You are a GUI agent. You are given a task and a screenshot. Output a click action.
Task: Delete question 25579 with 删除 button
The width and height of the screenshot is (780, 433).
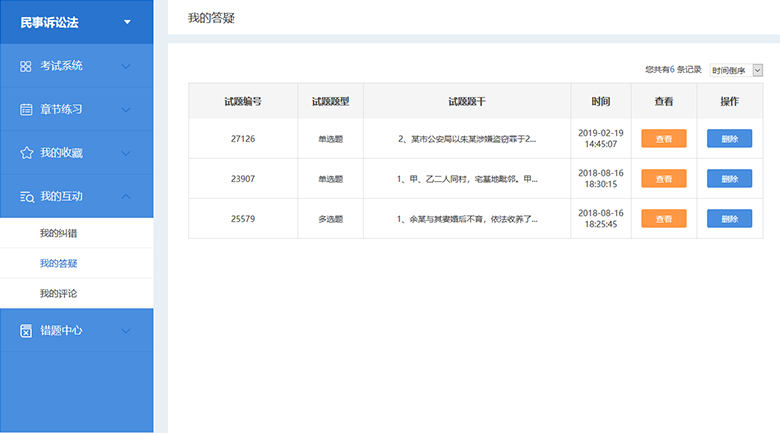pos(729,218)
